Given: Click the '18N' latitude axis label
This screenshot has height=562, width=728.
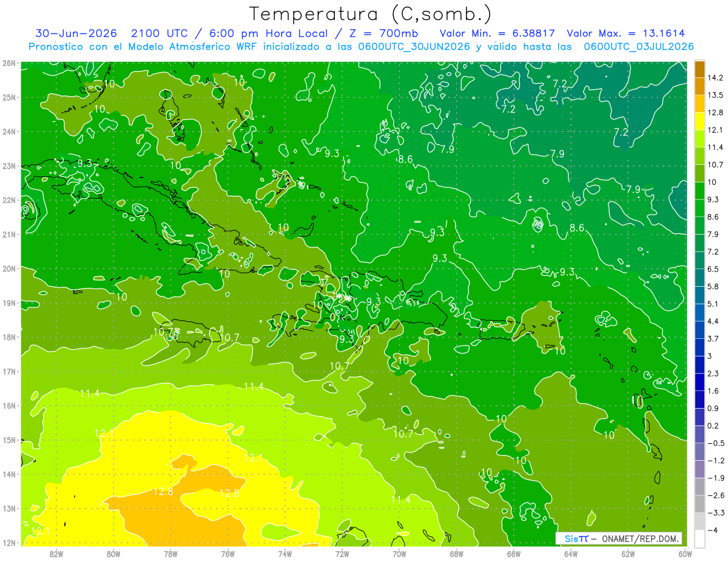Looking at the screenshot, I should tap(9, 337).
